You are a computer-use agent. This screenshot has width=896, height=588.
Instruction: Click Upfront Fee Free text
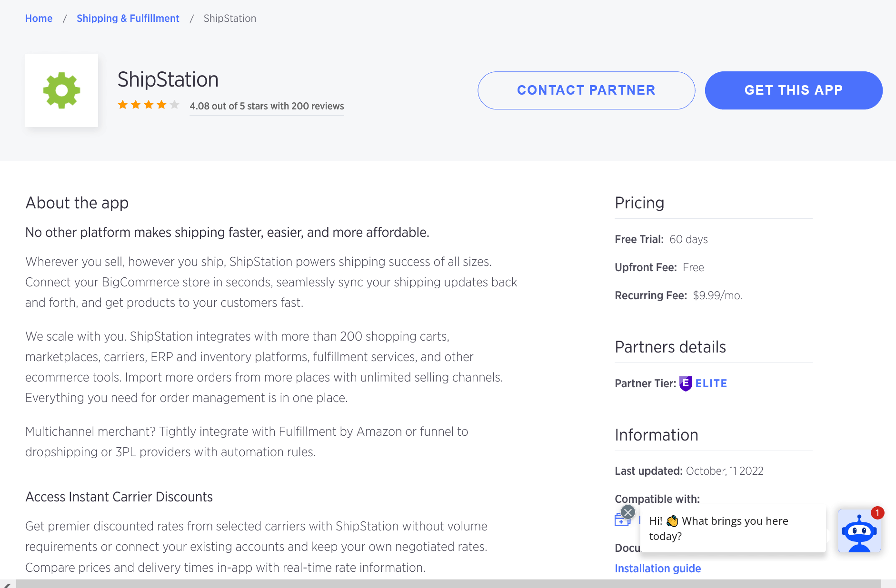[x=659, y=267]
